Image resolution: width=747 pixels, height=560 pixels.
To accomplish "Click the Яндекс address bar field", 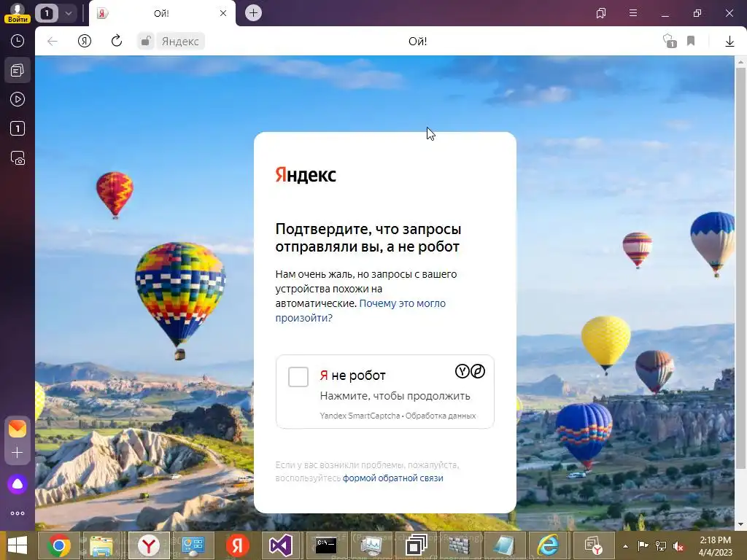I will tap(180, 42).
